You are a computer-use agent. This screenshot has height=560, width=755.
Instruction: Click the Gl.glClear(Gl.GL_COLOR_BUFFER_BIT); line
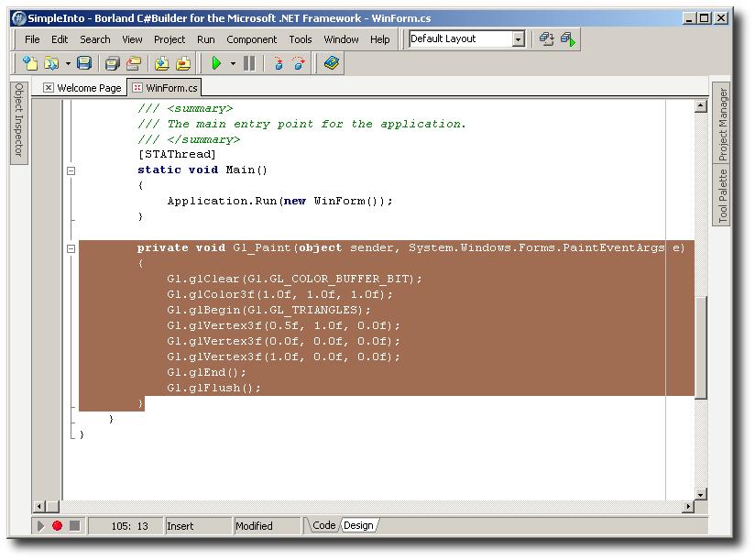[x=294, y=279]
